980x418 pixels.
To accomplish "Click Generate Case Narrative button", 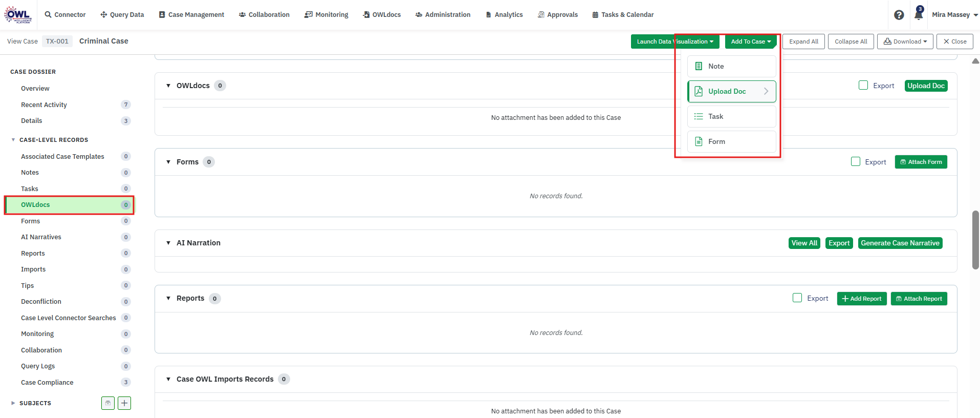I will tap(900, 243).
